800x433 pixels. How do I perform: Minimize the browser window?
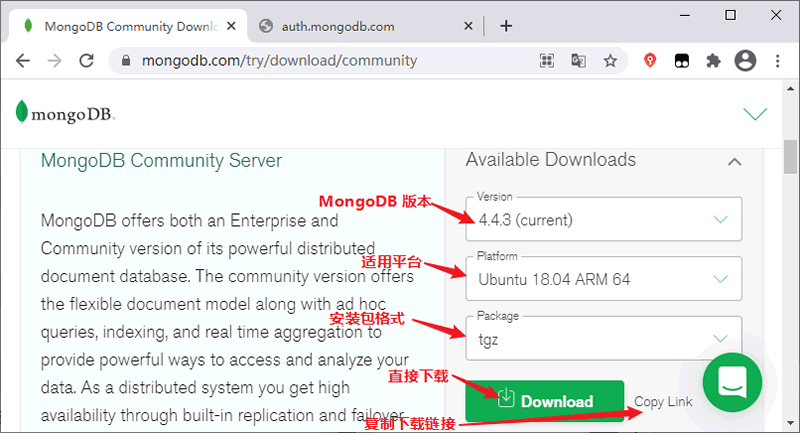pos(685,15)
